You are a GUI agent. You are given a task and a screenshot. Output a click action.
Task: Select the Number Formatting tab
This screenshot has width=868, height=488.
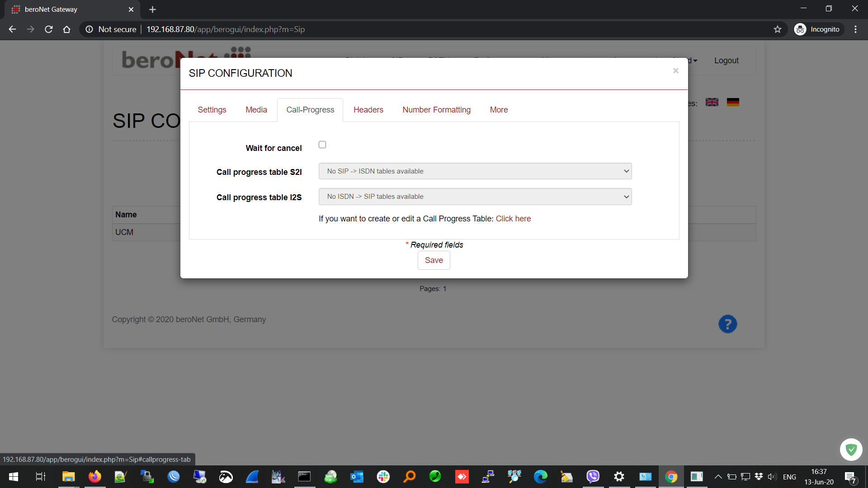(436, 110)
